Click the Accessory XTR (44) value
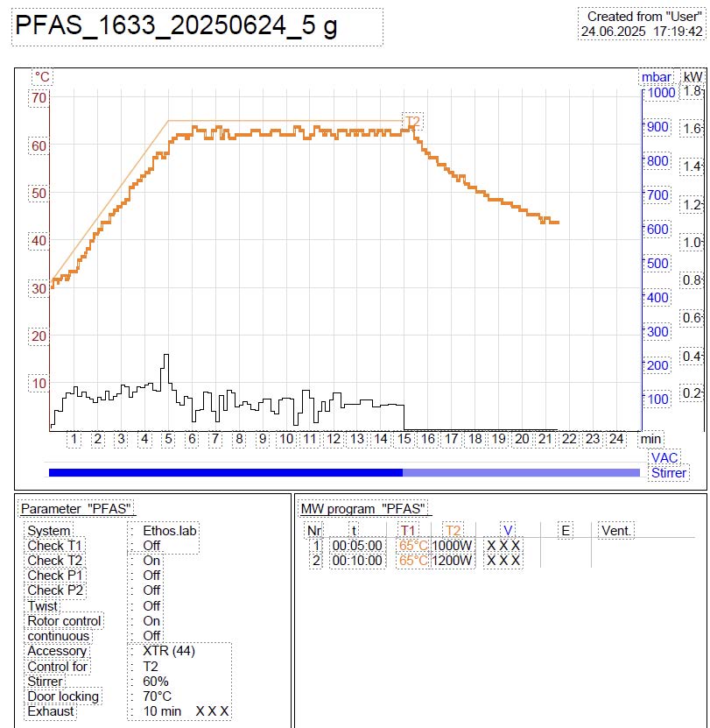The height and width of the screenshot is (728, 710). [169, 651]
